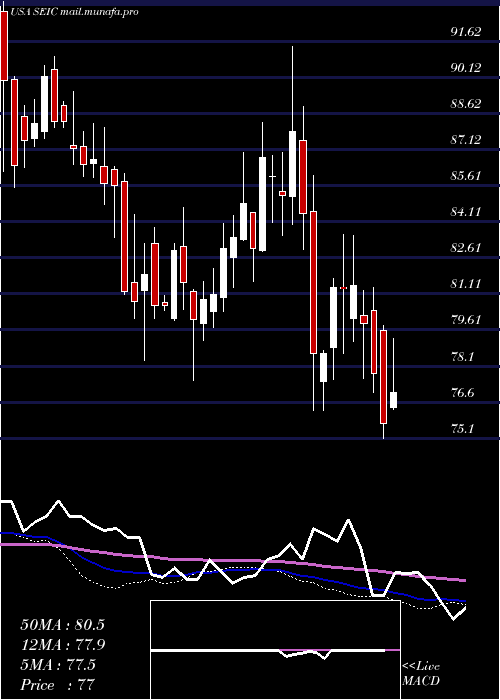The image size is (500, 700).
Task: Click the 82.61 price axis label
Action: click(466, 247)
